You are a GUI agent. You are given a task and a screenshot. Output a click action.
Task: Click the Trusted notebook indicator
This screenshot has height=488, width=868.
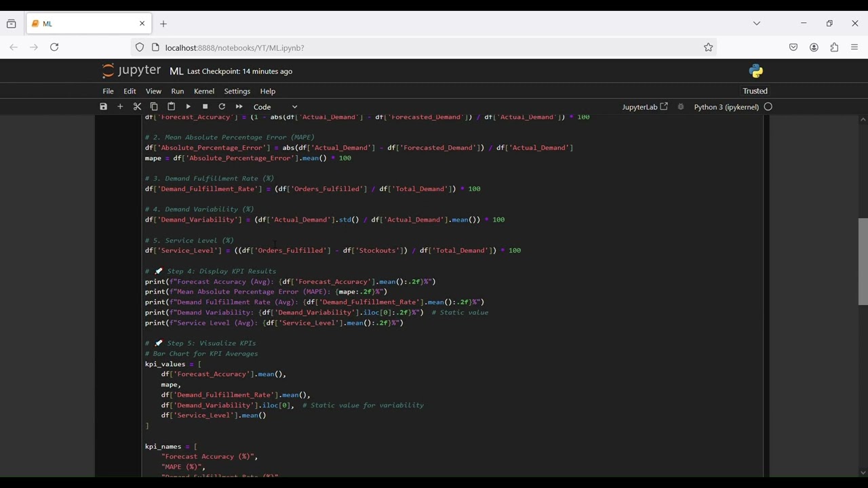pos(755,91)
